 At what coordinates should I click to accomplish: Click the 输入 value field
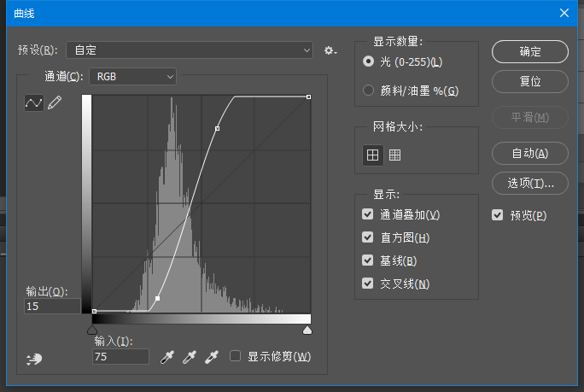coord(120,357)
